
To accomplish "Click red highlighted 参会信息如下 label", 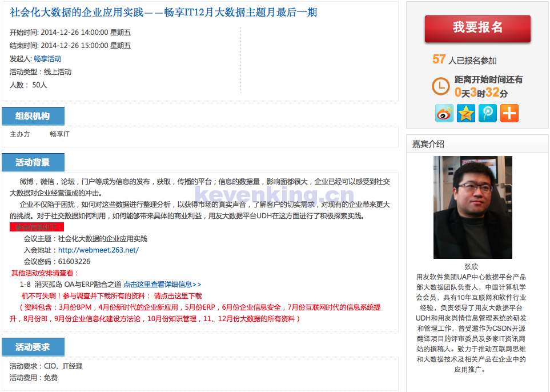I will [x=37, y=227].
